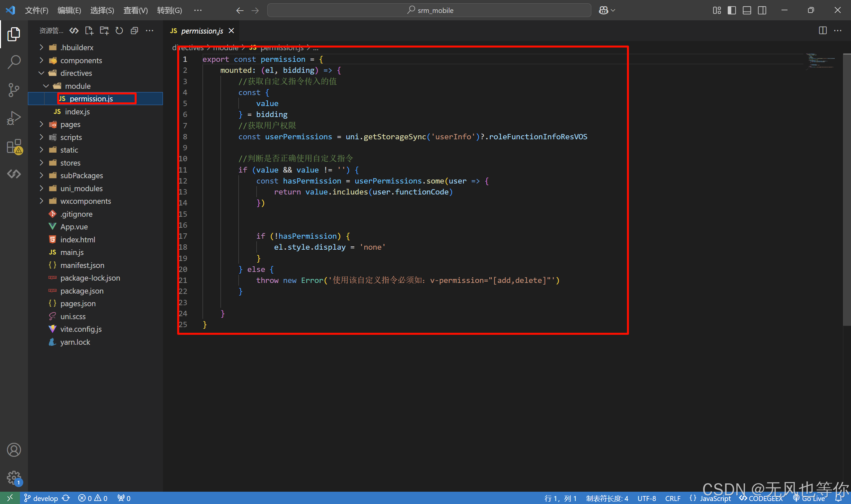This screenshot has height=504, width=851.
Task: Open the 文件(F) menu
Action: (37, 10)
